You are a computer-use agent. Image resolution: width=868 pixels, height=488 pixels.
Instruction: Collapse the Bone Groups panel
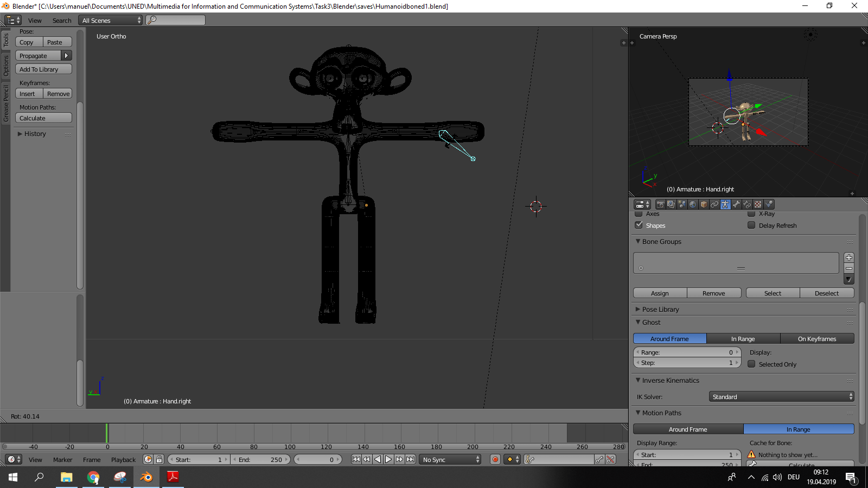pyautogui.click(x=638, y=242)
